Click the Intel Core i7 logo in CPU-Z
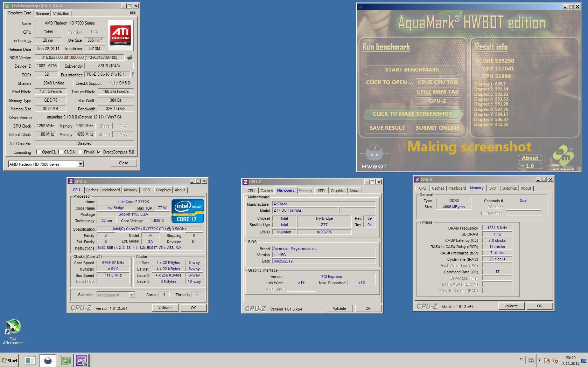 188,211
